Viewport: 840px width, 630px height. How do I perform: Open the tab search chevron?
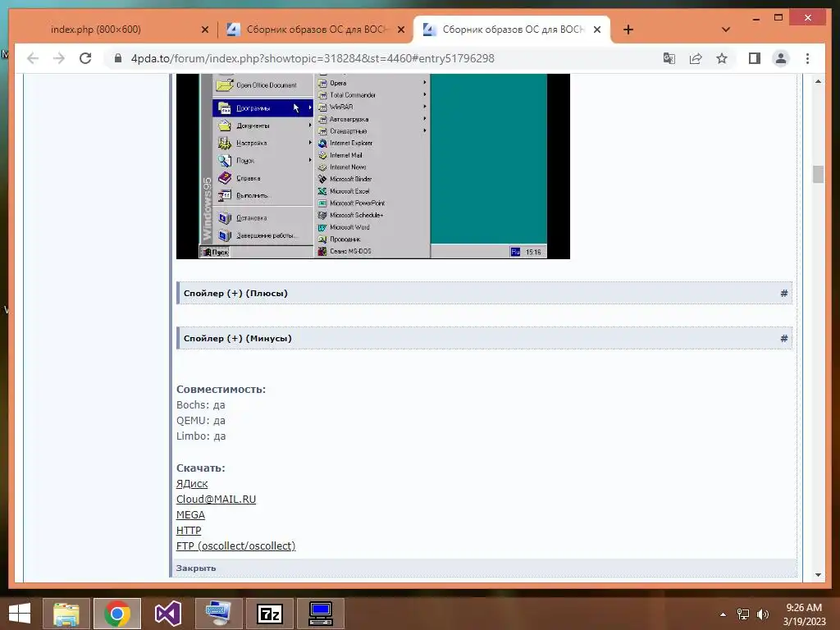click(726, 30)
